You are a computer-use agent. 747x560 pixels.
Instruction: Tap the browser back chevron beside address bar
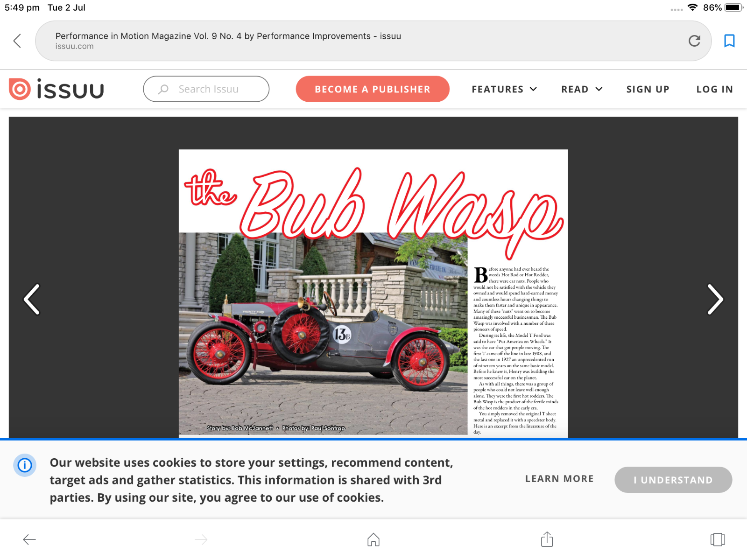click(x=17, y=41)
